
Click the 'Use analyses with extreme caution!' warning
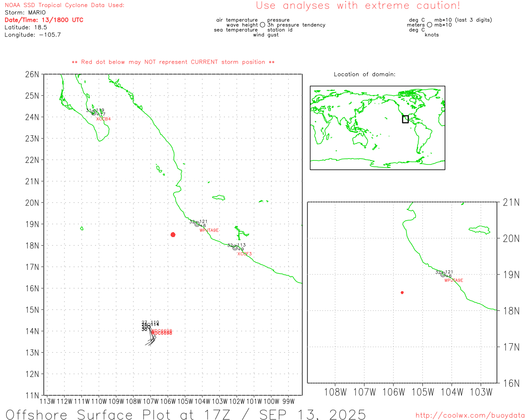coord(358,6)
